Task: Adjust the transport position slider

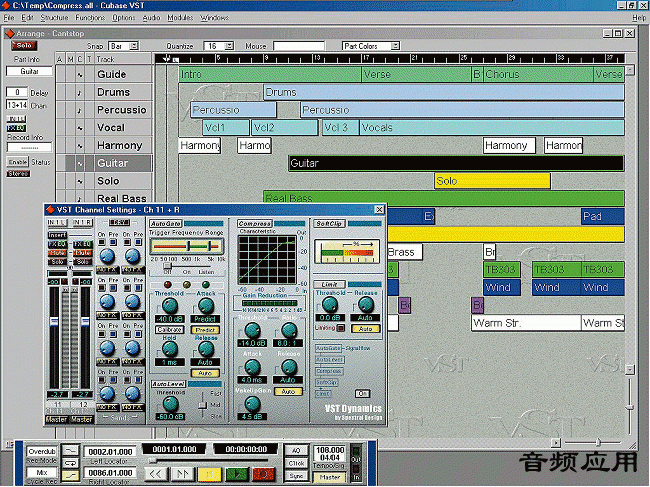Action: 153,460
